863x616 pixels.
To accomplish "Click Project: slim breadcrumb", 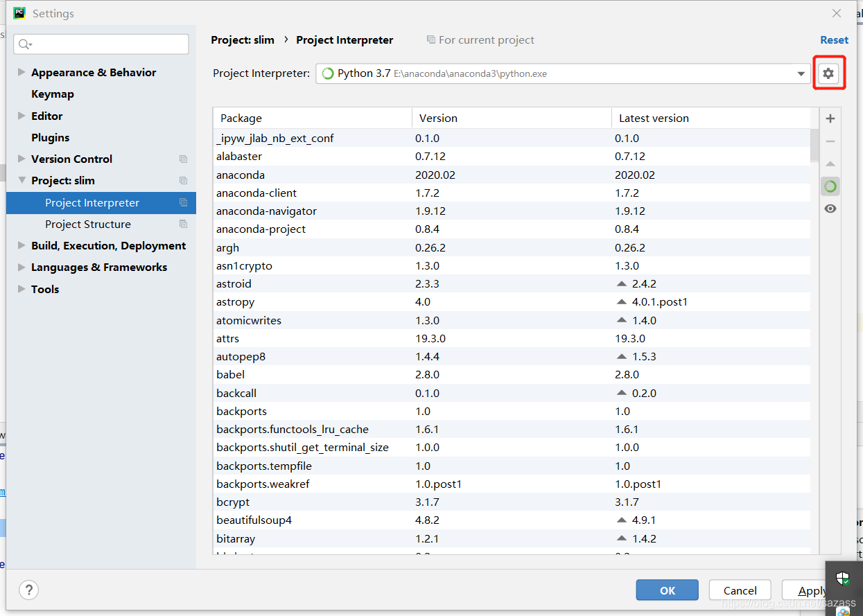I will tap(243, 40).
